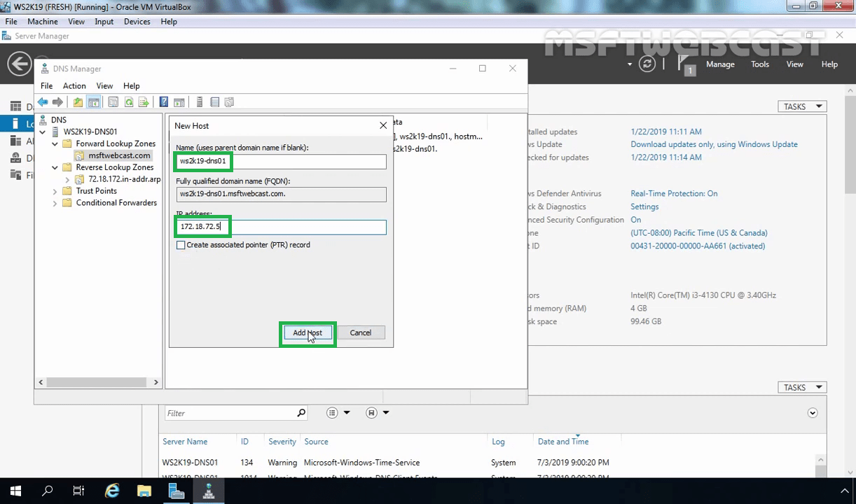Open the Server Manager notifications flag
Image resolution: width=856 pixels, height=504 pixels.
point(685,65)
